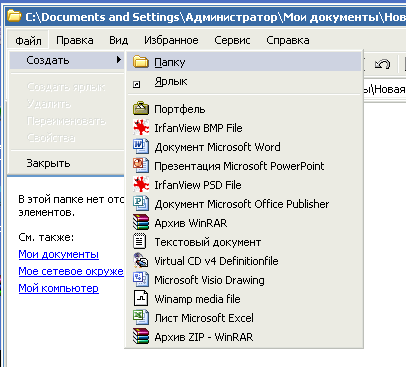Viewport: 406px width, 367px height.
Task: Click the Winamp media file icon
Action: coord(141,299)
